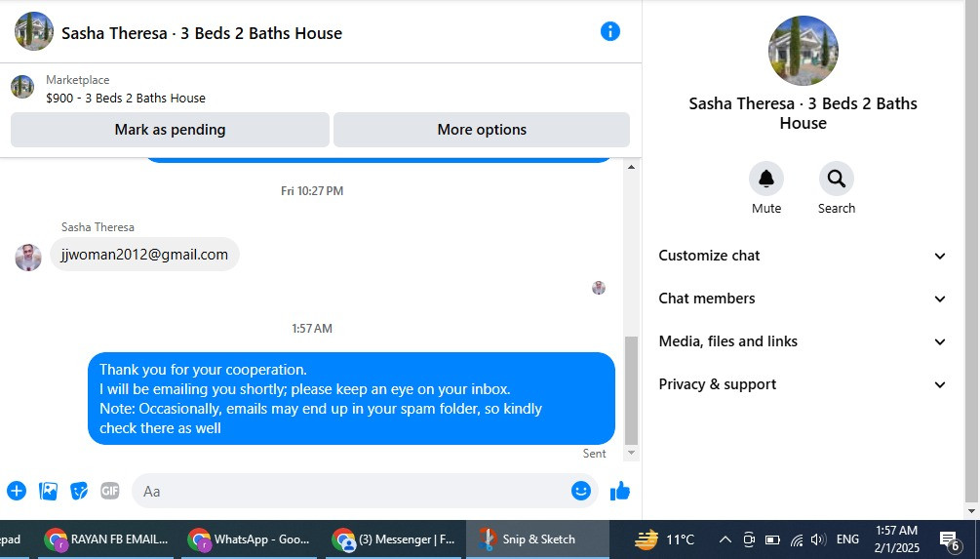Expand Privacy & support section
The image size is (980, 559).
[x=803, y=384]
